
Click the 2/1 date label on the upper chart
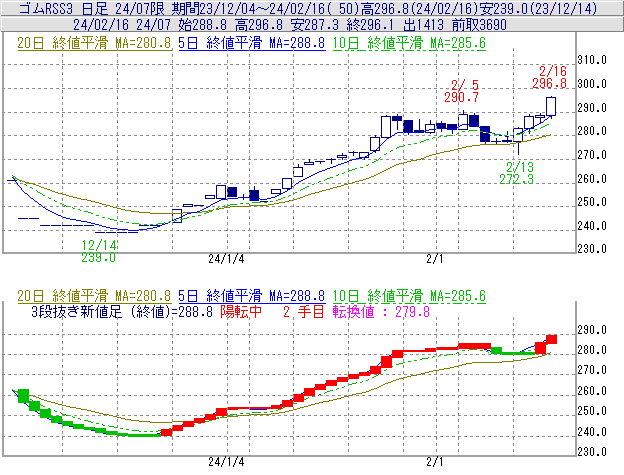[x=435, y=259]
